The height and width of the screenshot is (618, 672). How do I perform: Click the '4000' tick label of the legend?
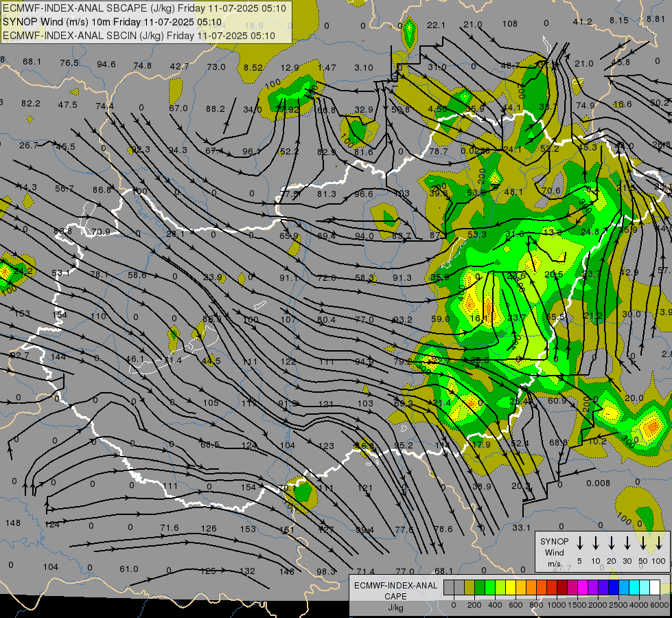point(639,605)
